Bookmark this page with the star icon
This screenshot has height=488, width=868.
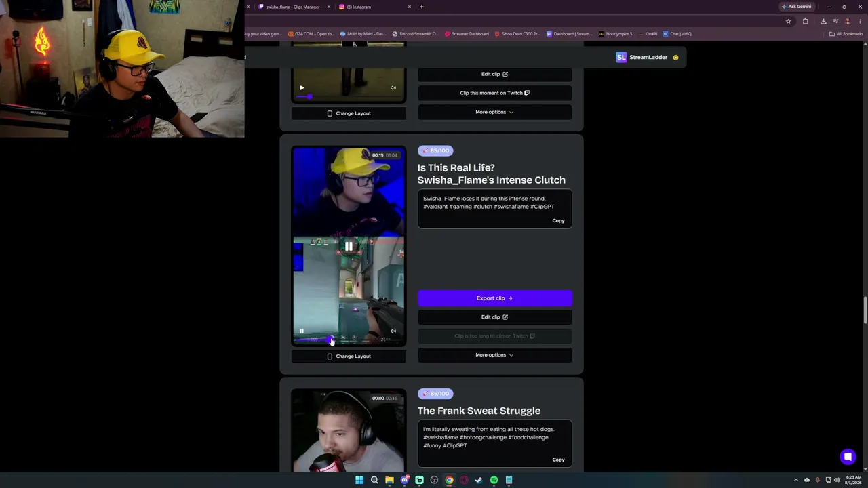[788, 21]
